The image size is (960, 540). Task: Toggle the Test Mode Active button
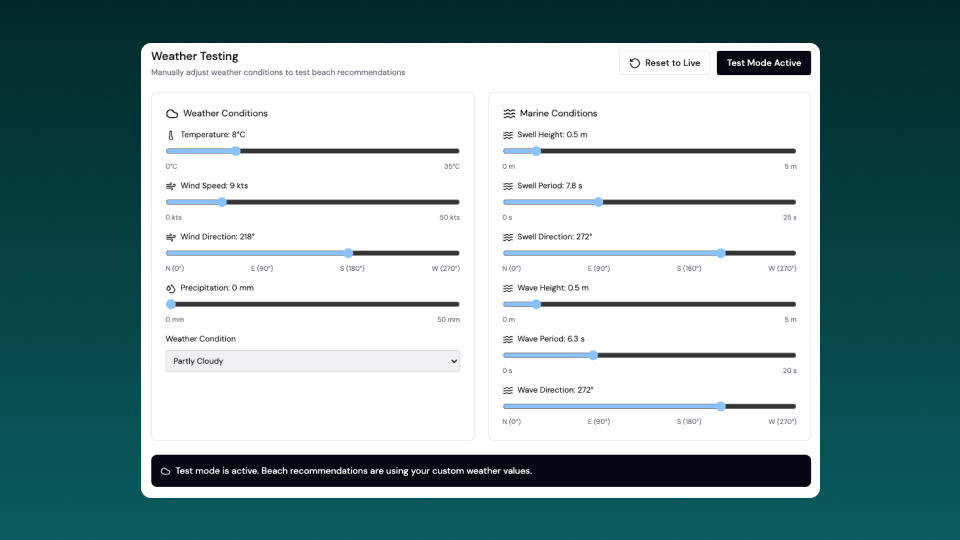coord(763,63)
